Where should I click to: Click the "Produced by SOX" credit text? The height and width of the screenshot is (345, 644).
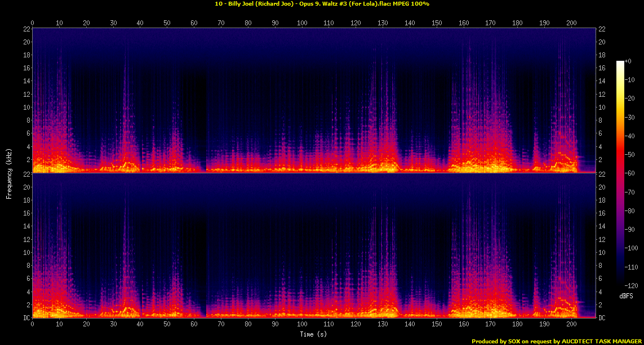tap(557, 341)
